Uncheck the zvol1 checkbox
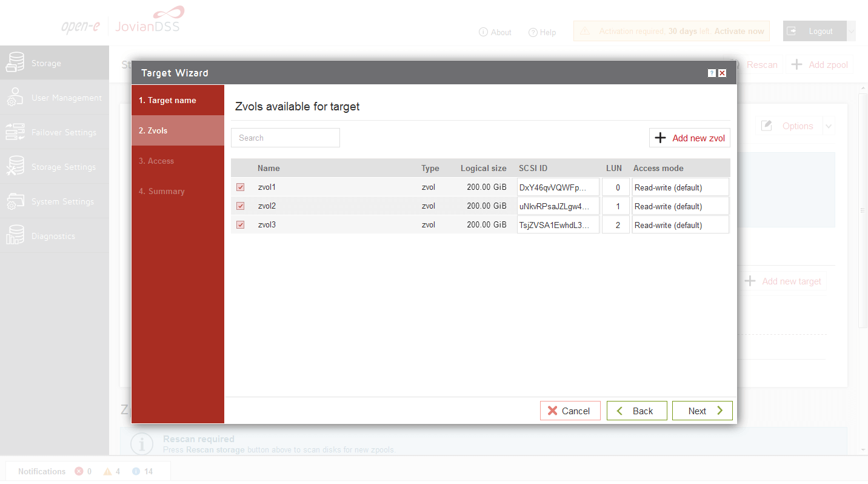This screenshot has width=868, height=484. tap(240, 187)
